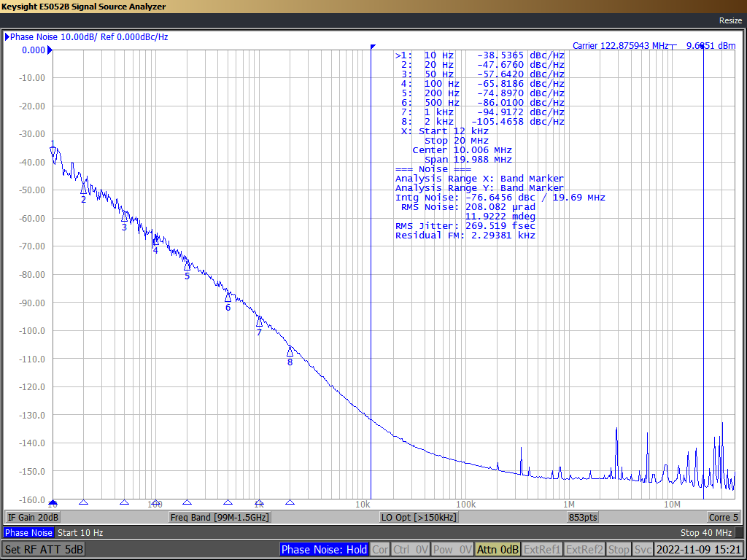Open the Phase Noise: Hold mode selector
This screenshot has width=747, height=560.
[324, 549]
